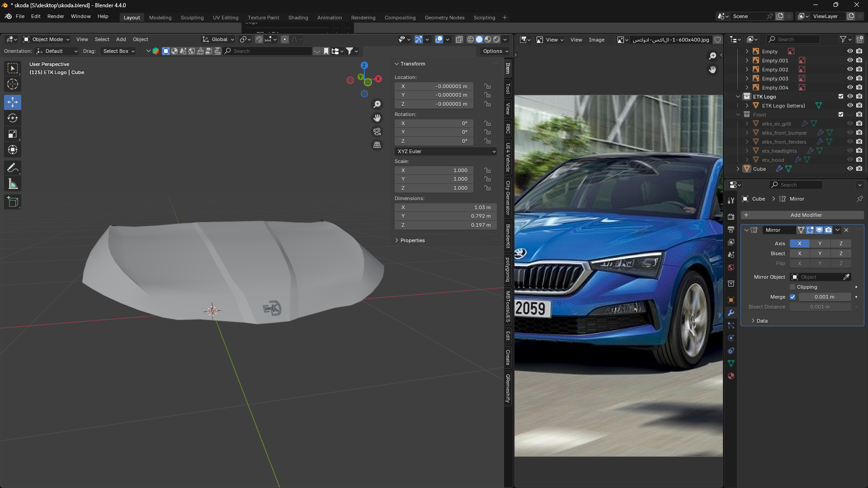Image resolution: width=868 pixels, height=488 pixels.
Task: Enable the Clipping checkbox
Action: (793, 287)
